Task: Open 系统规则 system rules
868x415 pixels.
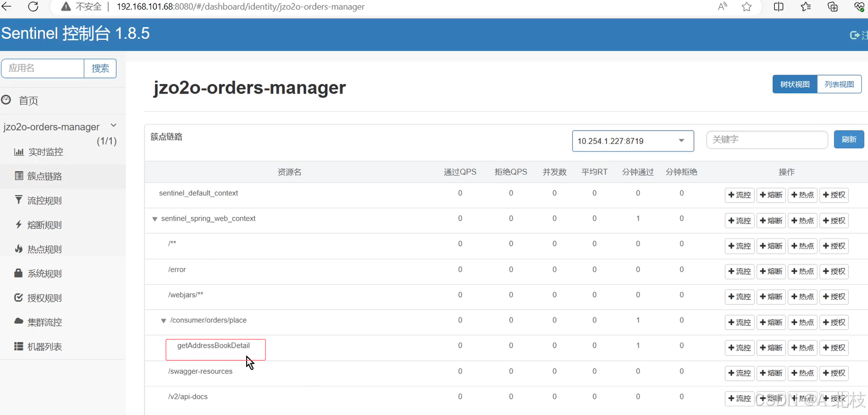Action: 44,274
